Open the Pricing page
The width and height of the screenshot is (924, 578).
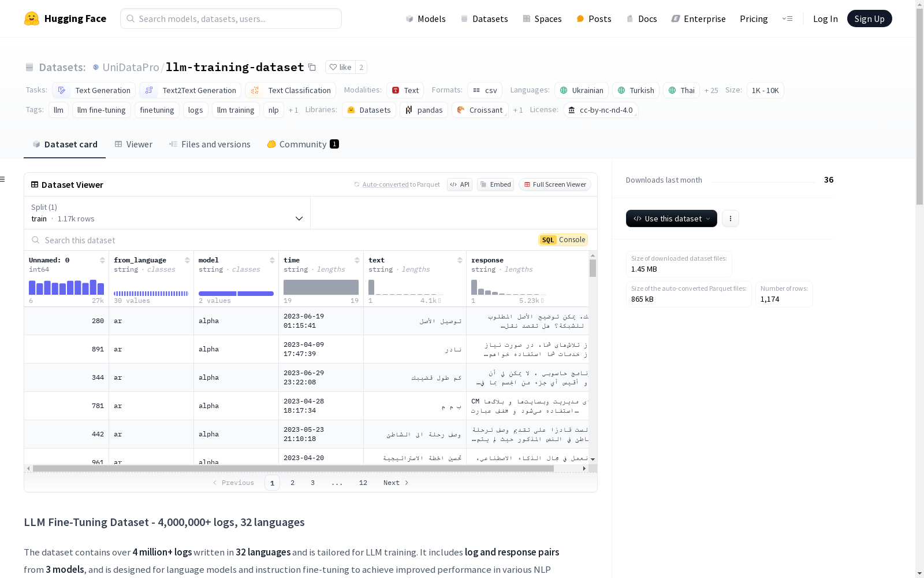(x=754, y=18)
